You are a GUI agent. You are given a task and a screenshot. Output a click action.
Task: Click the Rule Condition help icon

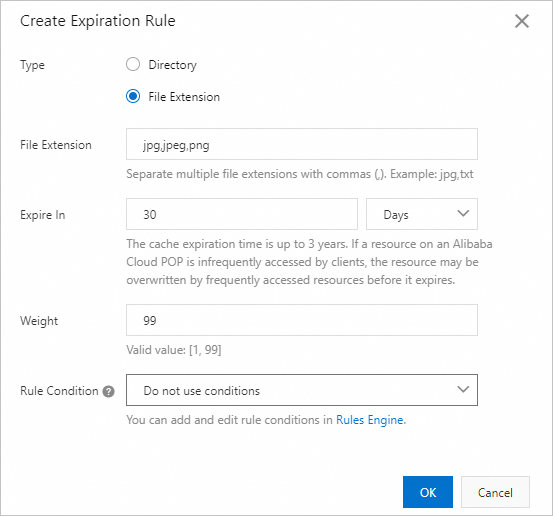[x=109, y=391]
